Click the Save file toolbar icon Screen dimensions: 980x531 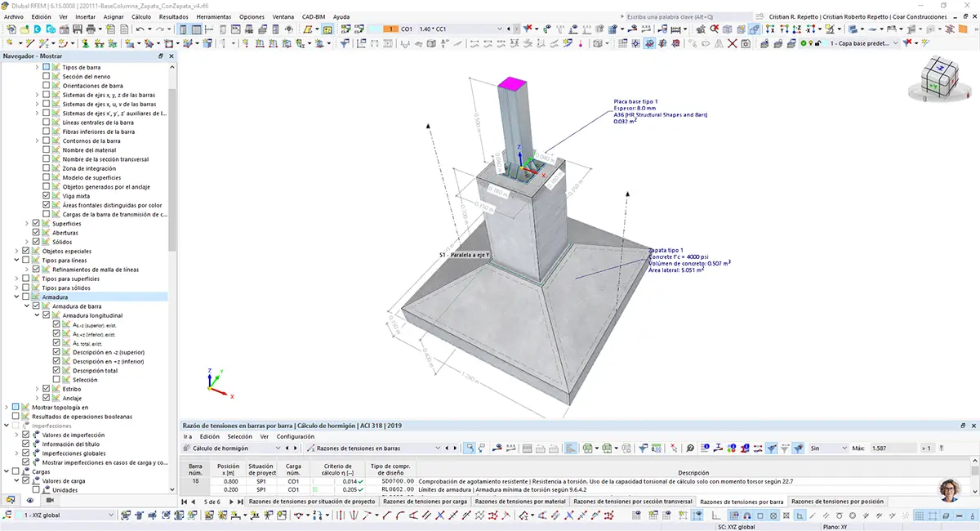coord(77,29)
